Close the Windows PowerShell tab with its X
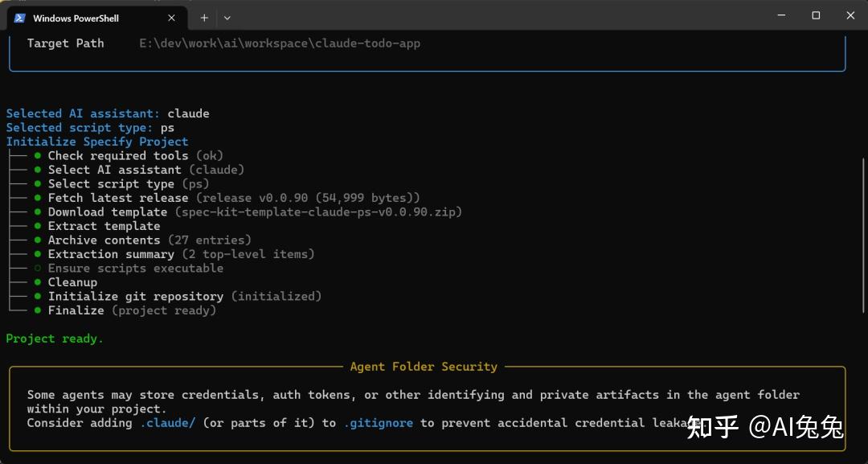The image size is (868, 464). tap(171, 17)
